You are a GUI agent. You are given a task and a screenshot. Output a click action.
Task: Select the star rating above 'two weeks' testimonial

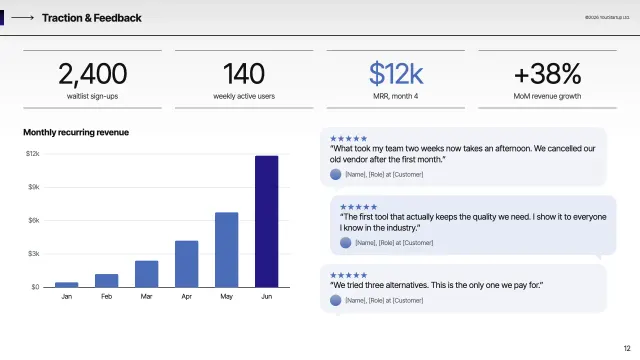point(349,139)
